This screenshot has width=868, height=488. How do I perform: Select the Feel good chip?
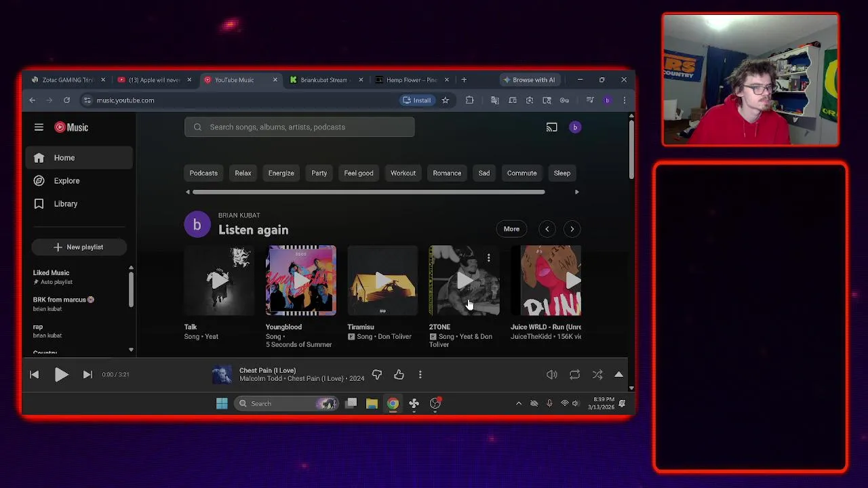(x=359, y=173)
